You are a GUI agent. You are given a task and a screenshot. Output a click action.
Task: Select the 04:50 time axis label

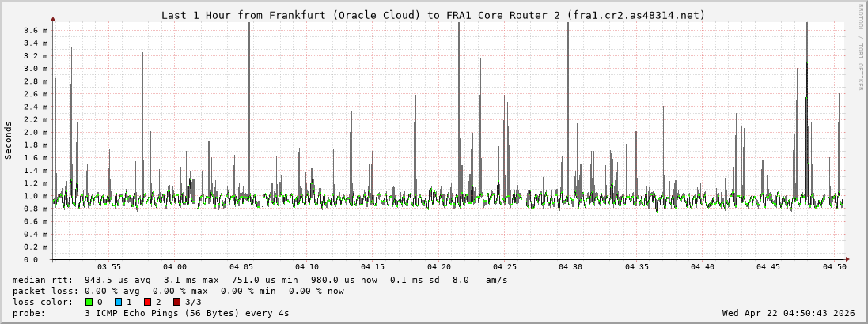[x=834, y=267]
